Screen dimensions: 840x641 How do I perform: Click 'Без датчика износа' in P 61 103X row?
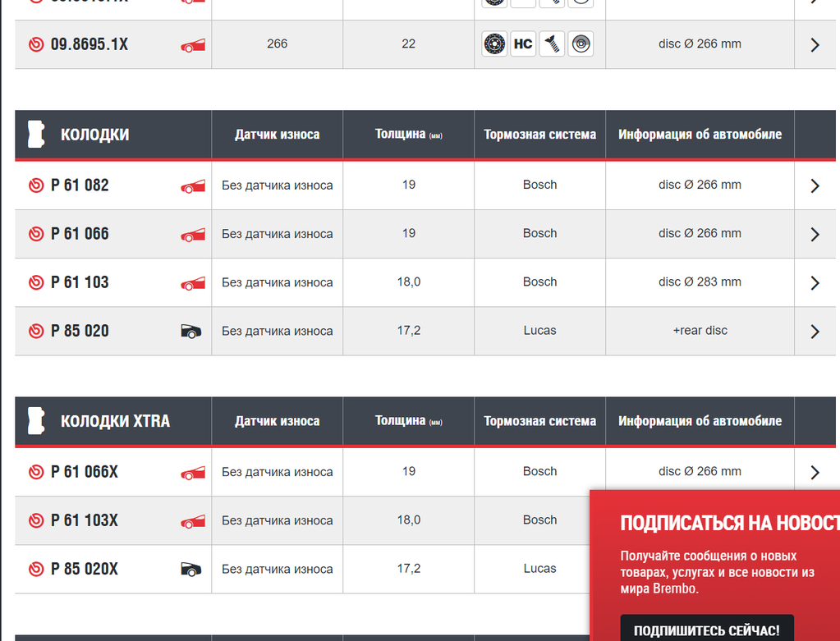277,520
